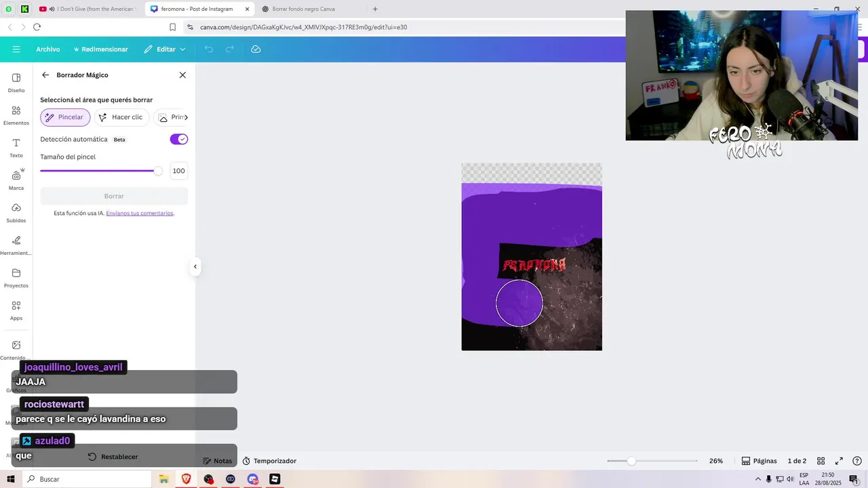Open Brave browser from taskbar

186,479
